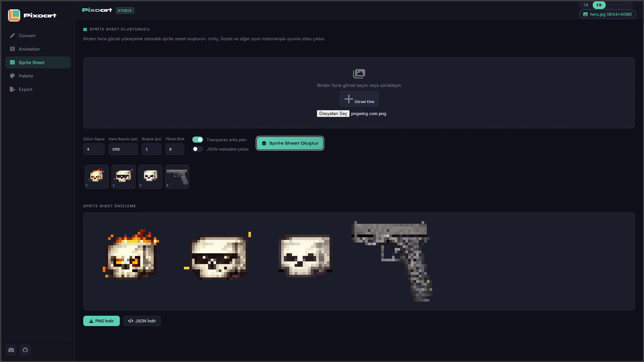The image size is (644, 362).
Task: Focus the Kare Boyutu input field
Action: (x=123, y=149)
